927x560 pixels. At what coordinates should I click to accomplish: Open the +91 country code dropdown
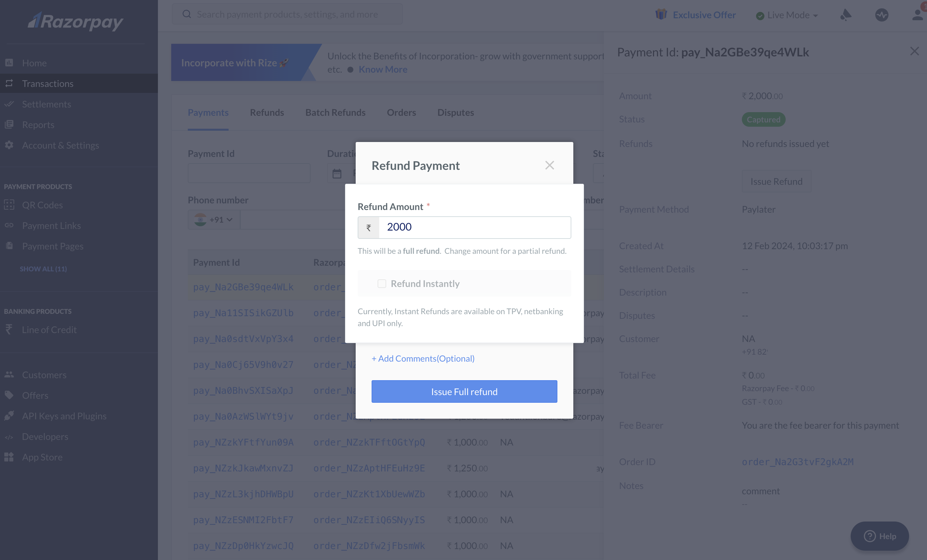click(213, 219)
